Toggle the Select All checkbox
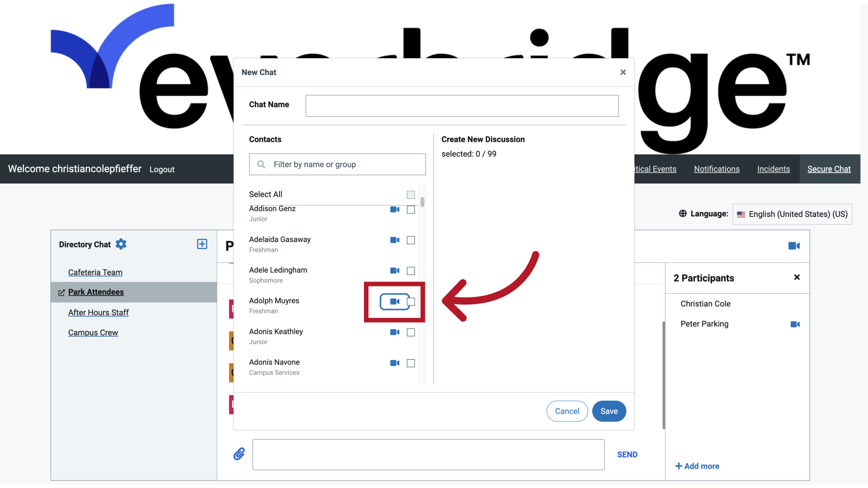Viewport: 868px width, 488px height. click(410, 194)
